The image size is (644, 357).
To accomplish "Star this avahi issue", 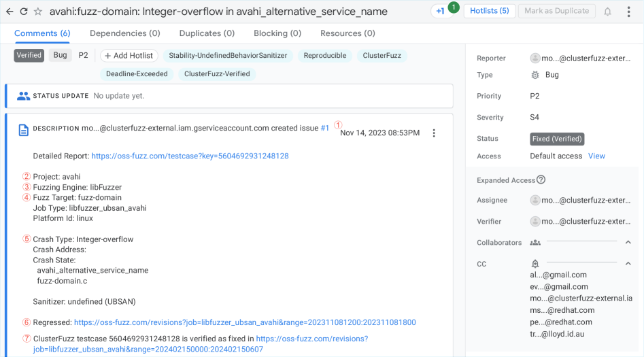I will point(38,12).
